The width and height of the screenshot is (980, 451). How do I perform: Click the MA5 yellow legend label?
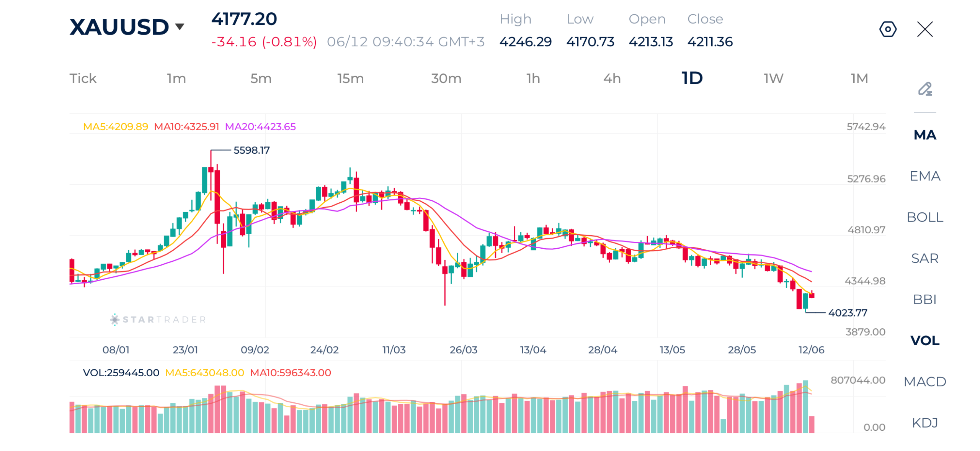(115, 126)
